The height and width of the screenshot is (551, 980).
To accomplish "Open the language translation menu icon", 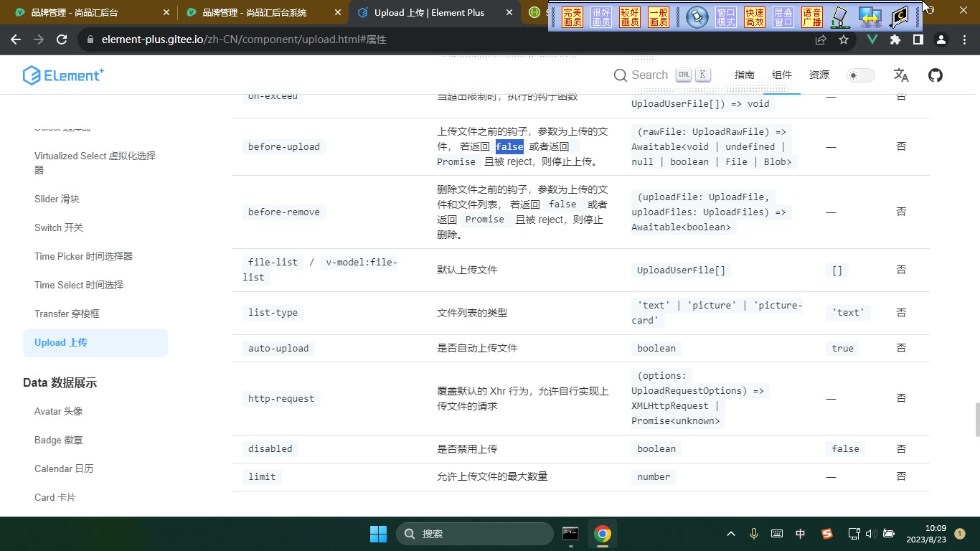I will click(901, 75).
